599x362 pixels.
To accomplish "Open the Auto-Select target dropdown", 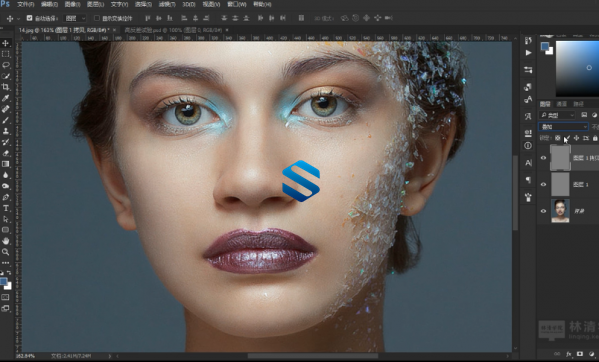I will [75, 18].
